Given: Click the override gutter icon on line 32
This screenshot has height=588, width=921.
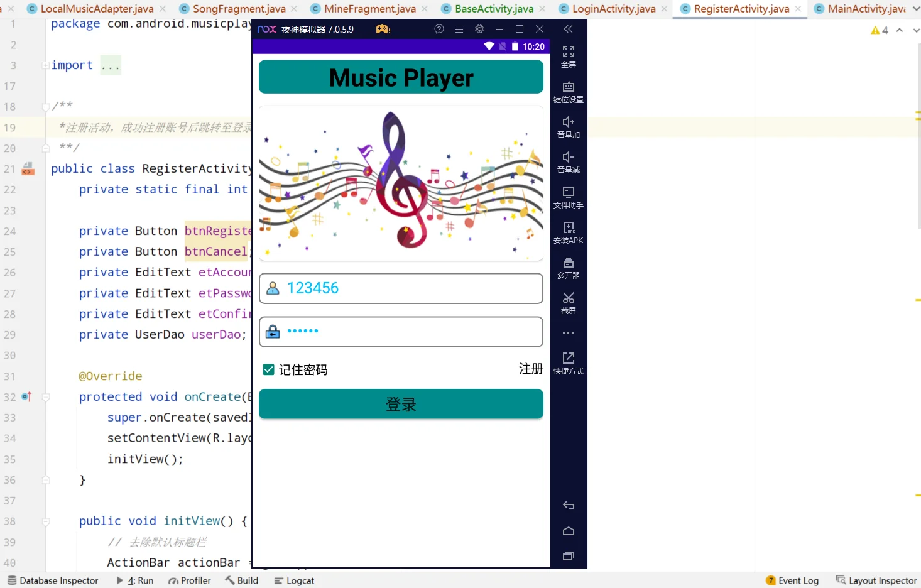Looking at the screenshot, I should [26, 396].
